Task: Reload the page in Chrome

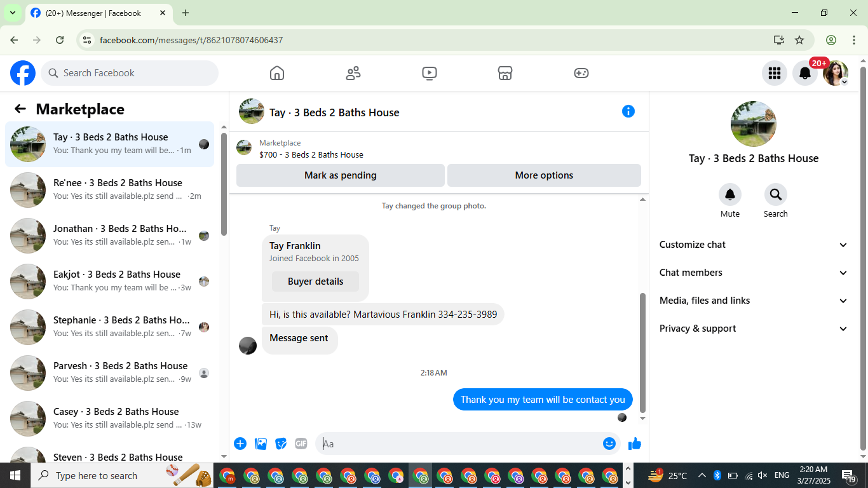Action: [x=60, y=40]
